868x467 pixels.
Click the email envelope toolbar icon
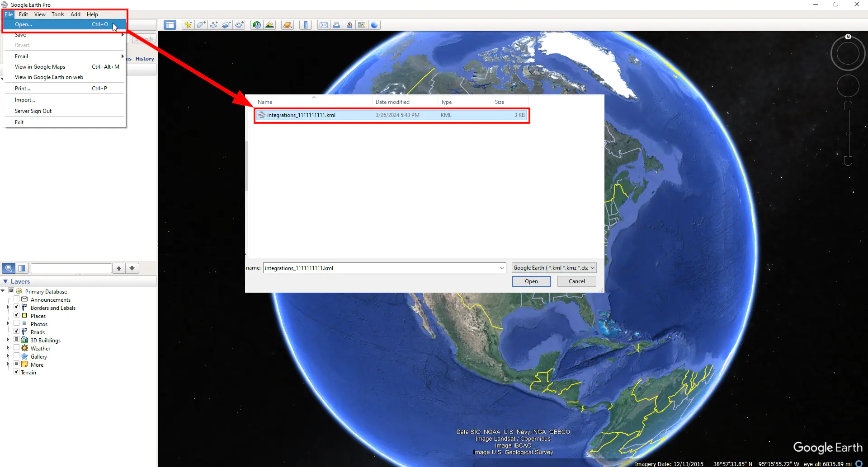point(324,25)
